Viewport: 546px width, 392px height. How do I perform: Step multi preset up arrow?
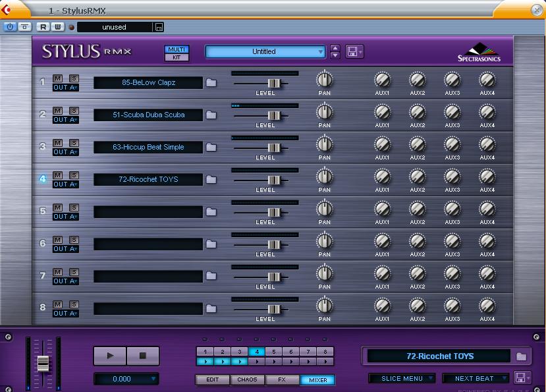(x=335, y=48)
